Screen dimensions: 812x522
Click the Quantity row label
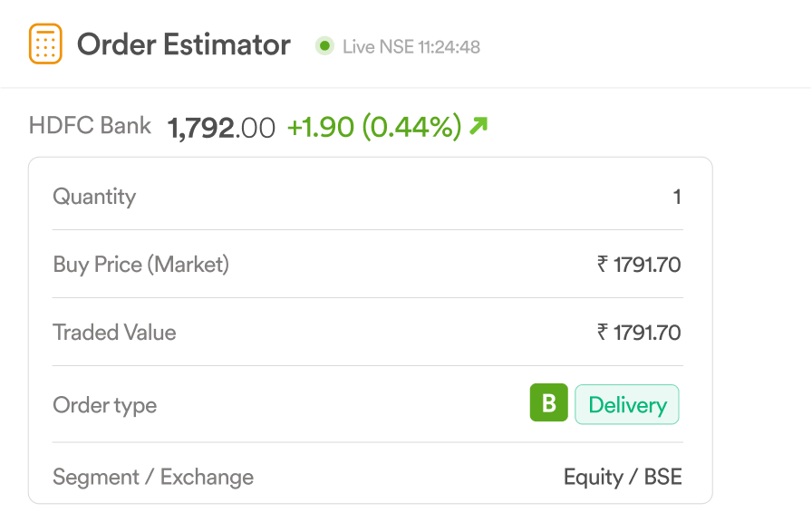point(94,197)
